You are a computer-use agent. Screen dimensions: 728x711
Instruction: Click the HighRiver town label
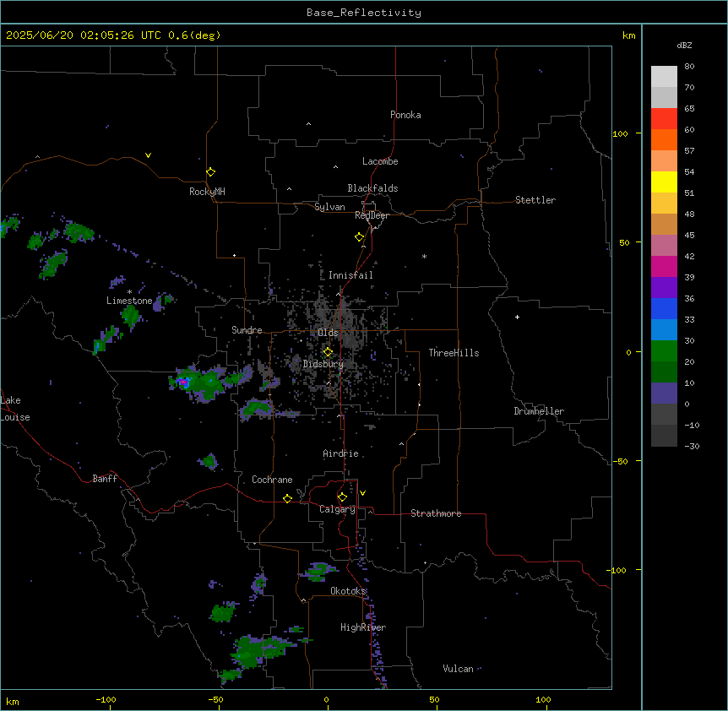pyautogui.click(x=363, y=627)
